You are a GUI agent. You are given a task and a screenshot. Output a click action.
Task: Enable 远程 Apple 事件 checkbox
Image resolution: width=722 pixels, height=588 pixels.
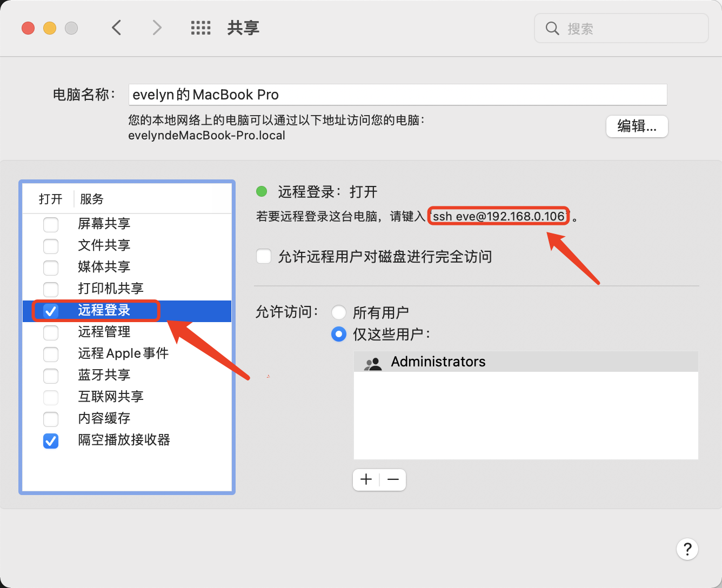click(51, 354)
